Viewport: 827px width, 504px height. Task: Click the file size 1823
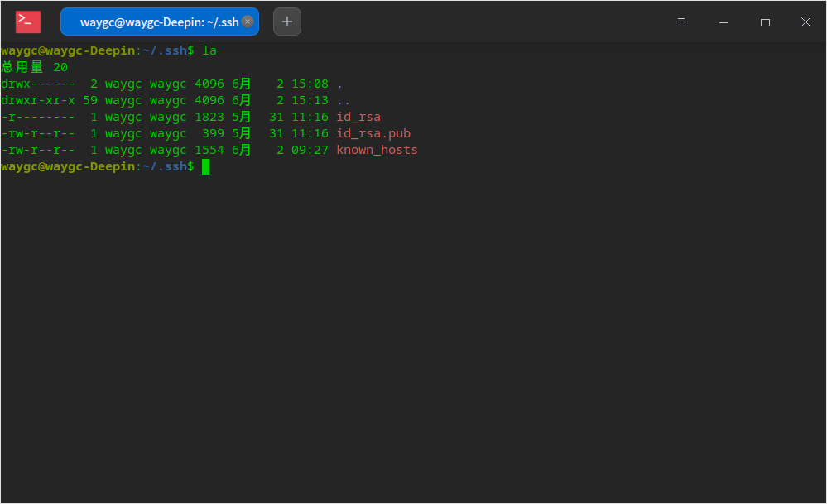(x=209, y=117)
